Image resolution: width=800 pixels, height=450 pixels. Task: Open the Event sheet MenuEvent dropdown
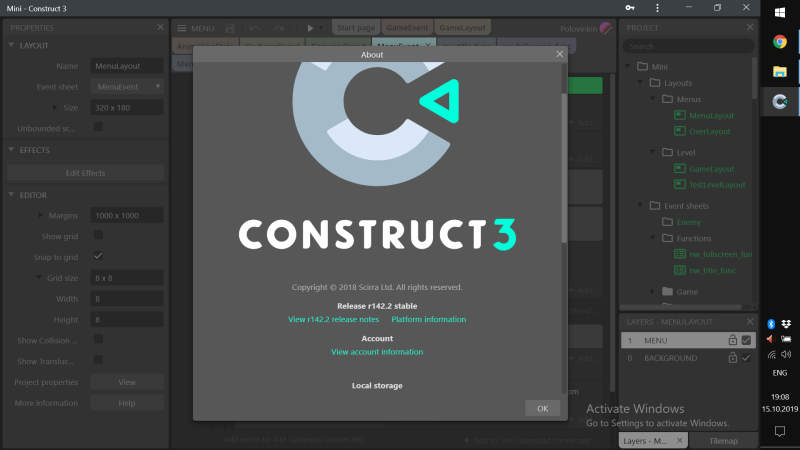click(127, 87)
